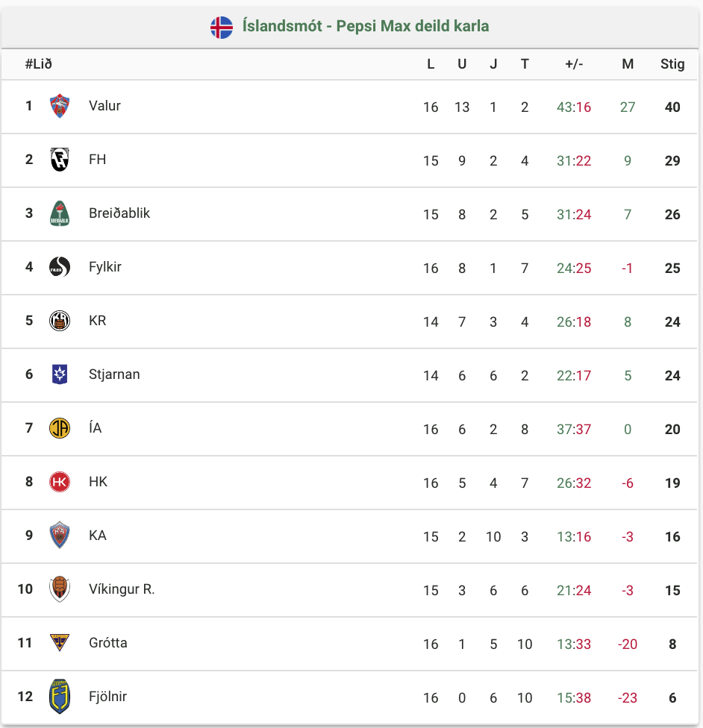
Task: Click the KA shield crest
Action: 60,536
